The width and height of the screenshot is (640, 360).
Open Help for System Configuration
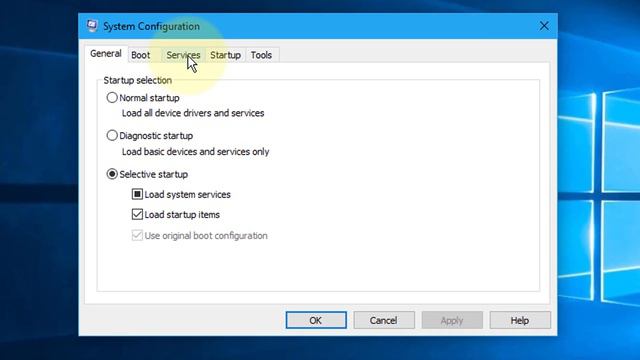(520, 320)
